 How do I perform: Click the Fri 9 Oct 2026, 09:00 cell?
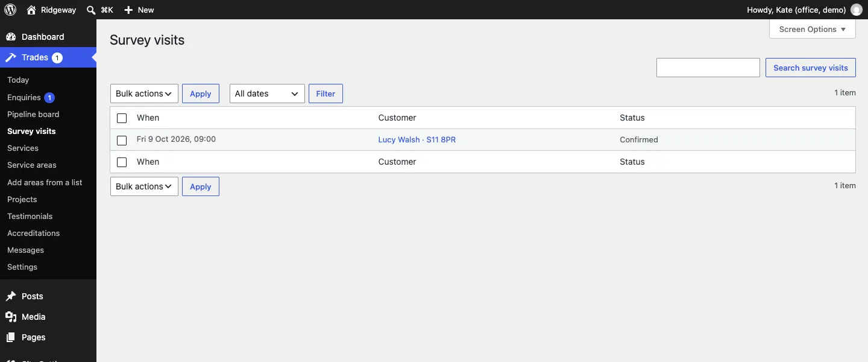pos(176,139)
